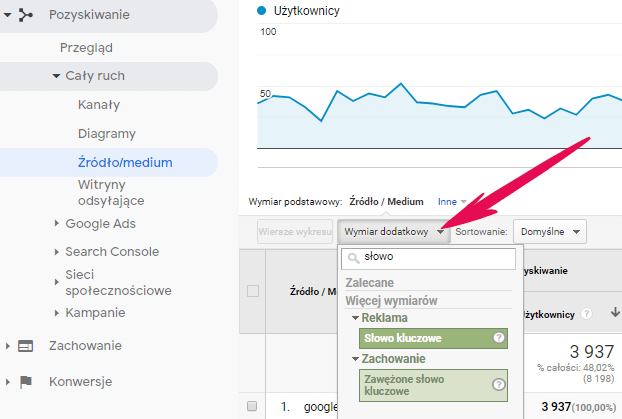Screen dimensions: 622x419
Task: Click the sort arrow in Użytkownicy column
Action: (614, 314)
